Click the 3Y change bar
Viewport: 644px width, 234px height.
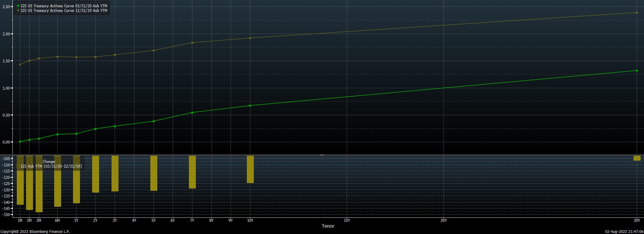115,173
